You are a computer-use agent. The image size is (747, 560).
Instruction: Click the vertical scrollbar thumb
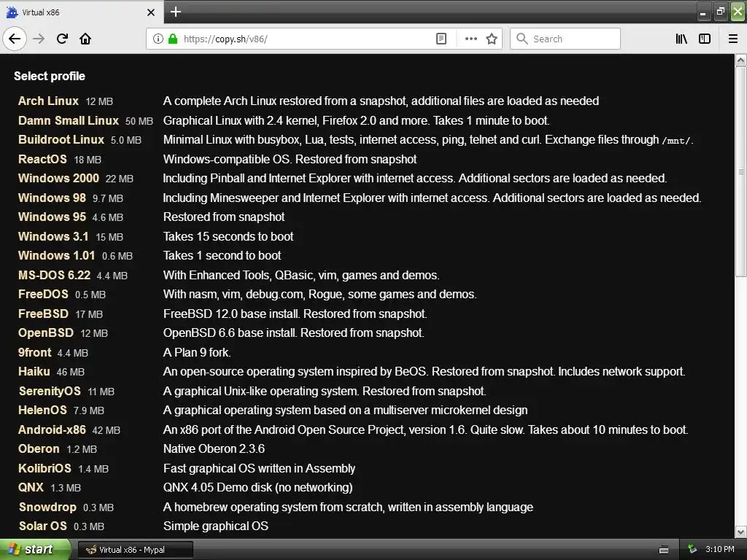[741, 171]
